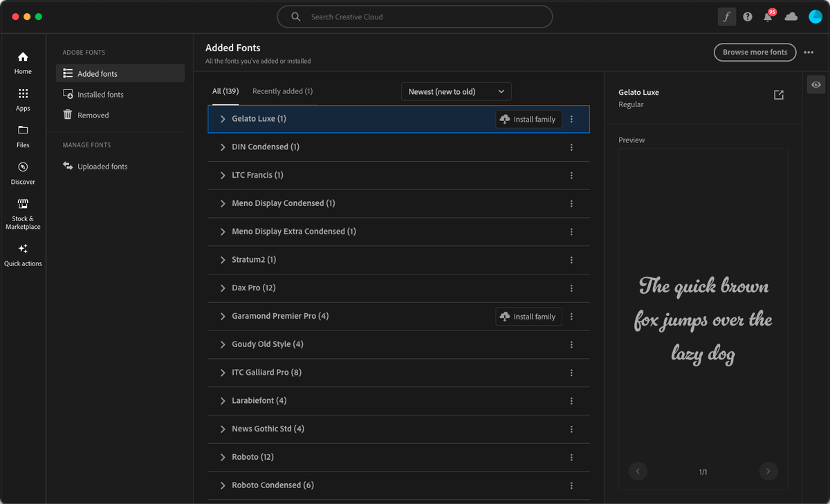The height and width of the screenshot is (504, 830).
Task: Click the Browse more fonts button
Action: coord(755,52)
